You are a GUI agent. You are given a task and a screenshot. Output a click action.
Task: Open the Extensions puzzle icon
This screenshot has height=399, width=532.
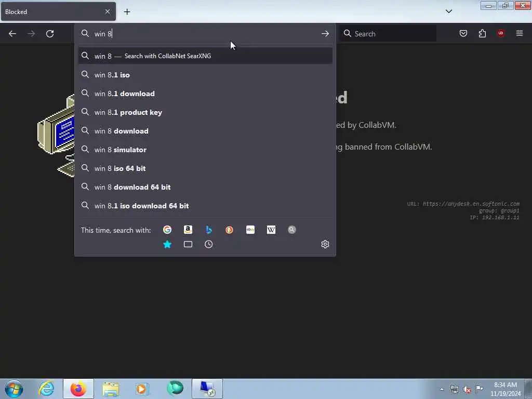(x=482, y=33)
